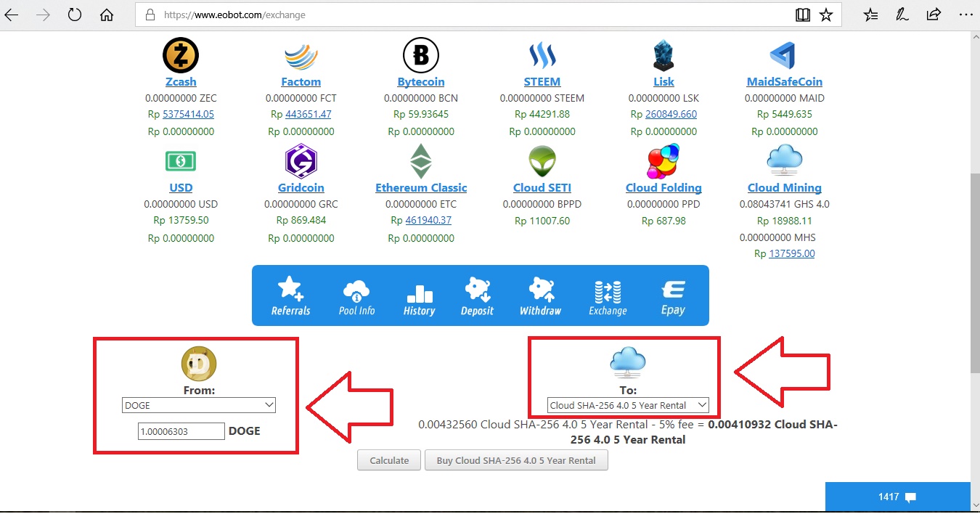Click the Calculate button
Image resolution: width=980 pixels, height=514 pixels.
point(389,460)
